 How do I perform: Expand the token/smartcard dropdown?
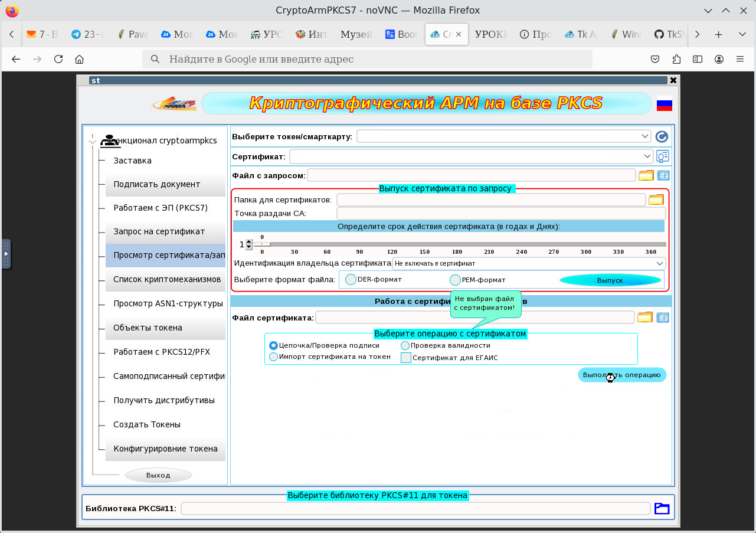pyautogui.click(x=644, y=136)
